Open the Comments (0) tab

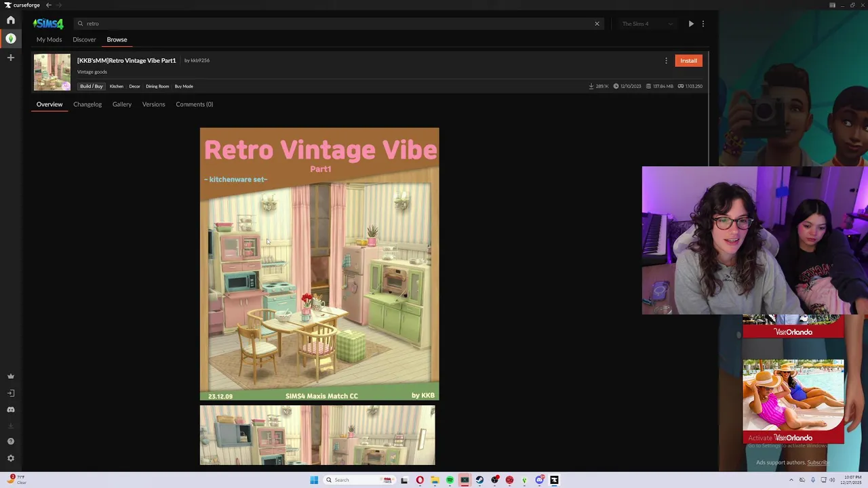(x=194, y=104)
